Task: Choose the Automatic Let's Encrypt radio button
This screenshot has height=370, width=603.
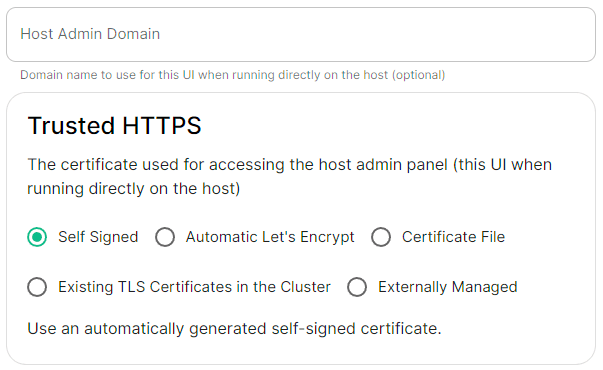Action: [165, 237]
